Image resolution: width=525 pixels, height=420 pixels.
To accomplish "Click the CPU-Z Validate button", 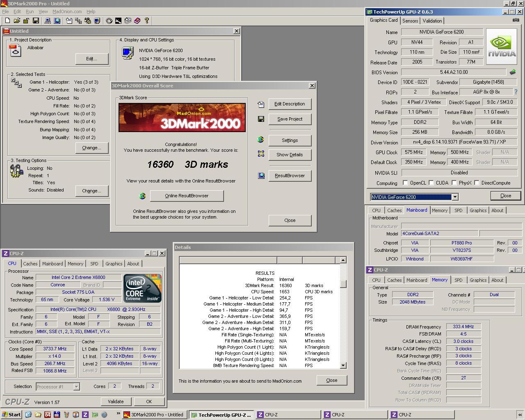I will [116, 402].
